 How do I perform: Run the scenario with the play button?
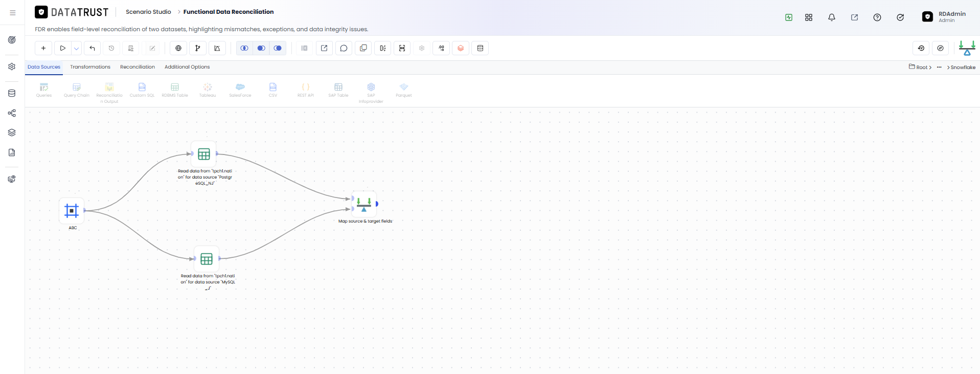(63, 48)
